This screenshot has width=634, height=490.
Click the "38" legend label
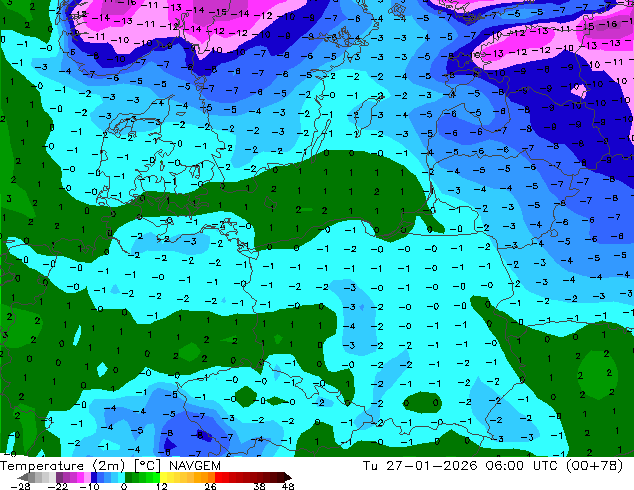coord(260,486)
